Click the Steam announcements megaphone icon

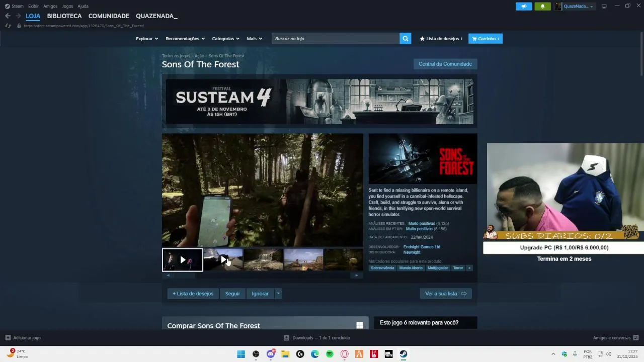[x=524, y=7]
